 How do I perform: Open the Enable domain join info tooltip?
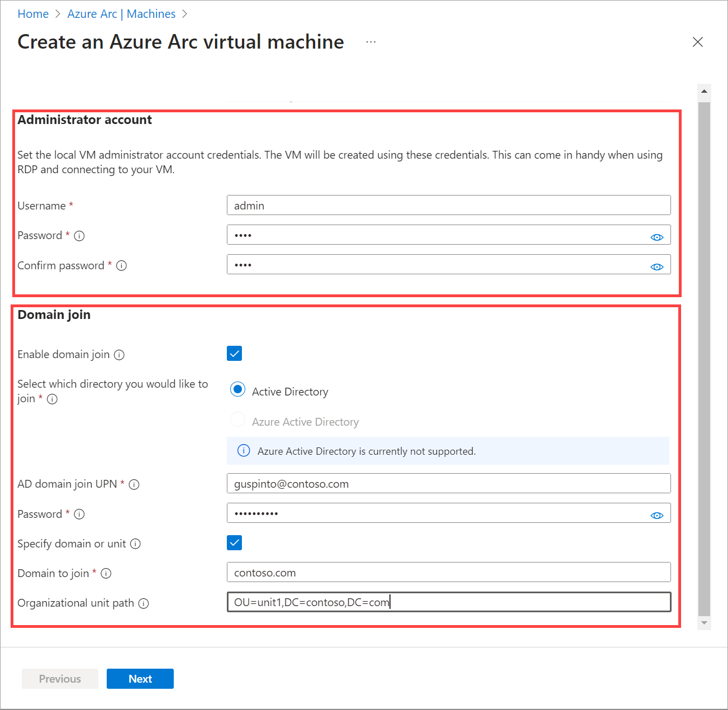pos(119,355)
